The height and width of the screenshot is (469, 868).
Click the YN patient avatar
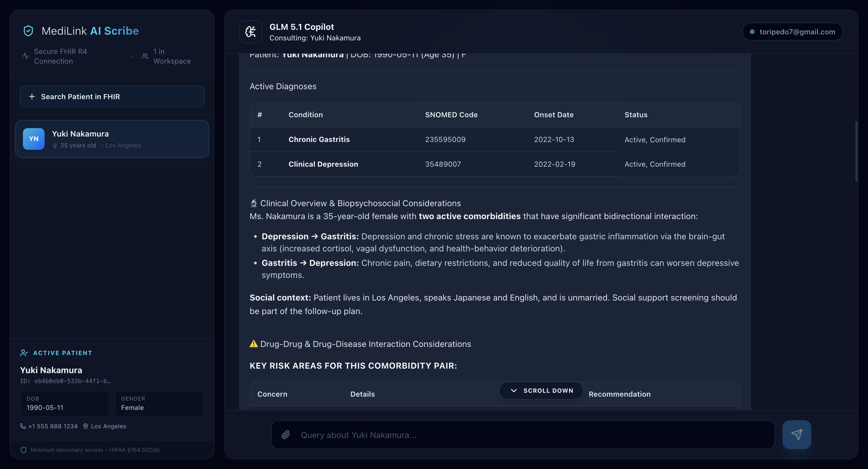pos(34,139)
